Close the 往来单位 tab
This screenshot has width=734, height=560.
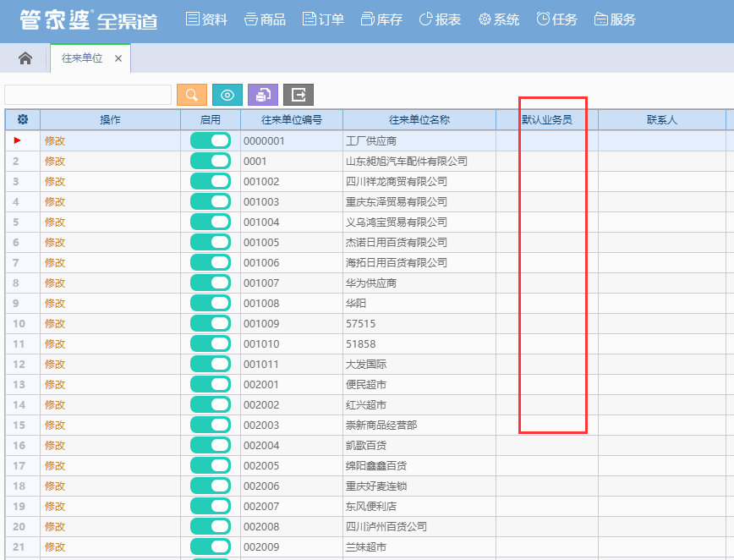pyautogui.click(x=118, y=58)
